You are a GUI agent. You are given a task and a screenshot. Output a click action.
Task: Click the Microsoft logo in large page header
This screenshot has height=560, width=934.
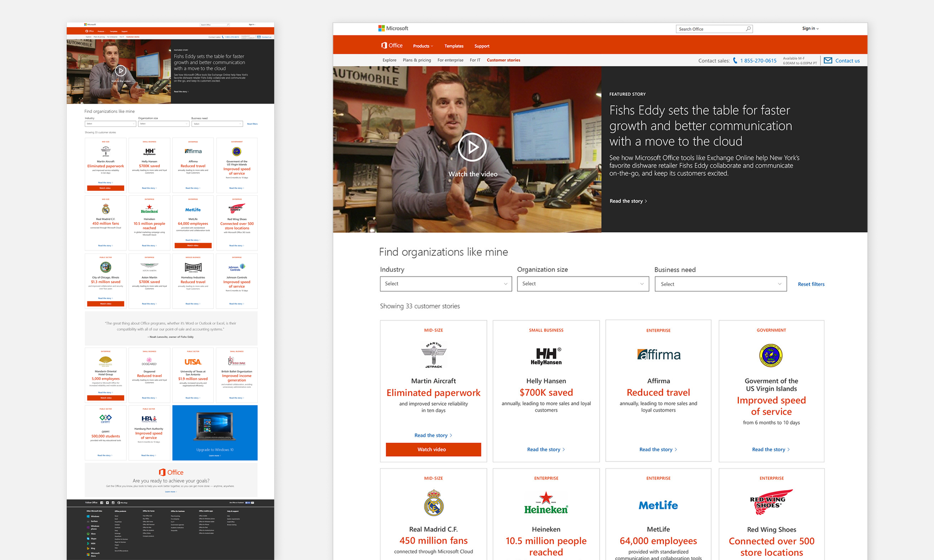[x=393, y=28]
